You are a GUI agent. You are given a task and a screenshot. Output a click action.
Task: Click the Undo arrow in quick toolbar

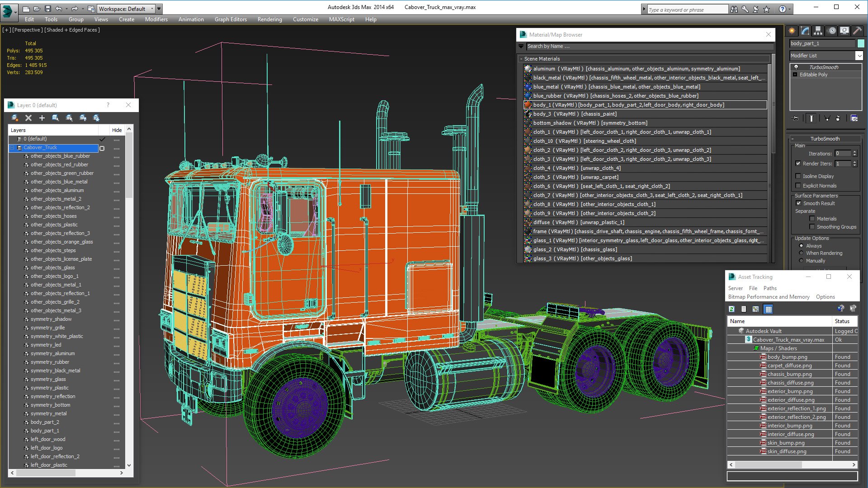click(58, 9)
